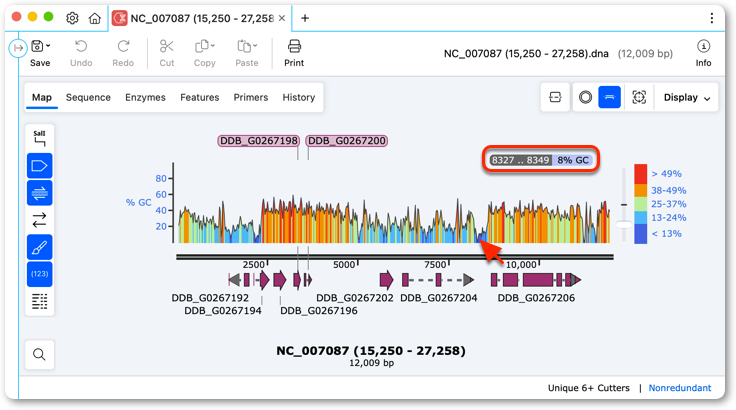
Task: Toggle enzyme sites display (SalI icon)
Action: [x=39, y=139]
